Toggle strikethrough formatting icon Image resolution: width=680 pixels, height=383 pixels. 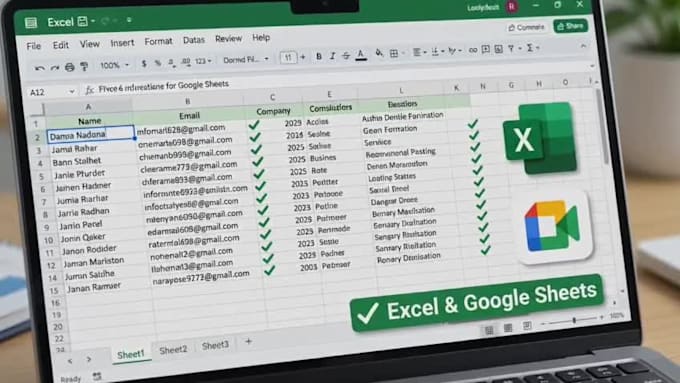[346, 56]
